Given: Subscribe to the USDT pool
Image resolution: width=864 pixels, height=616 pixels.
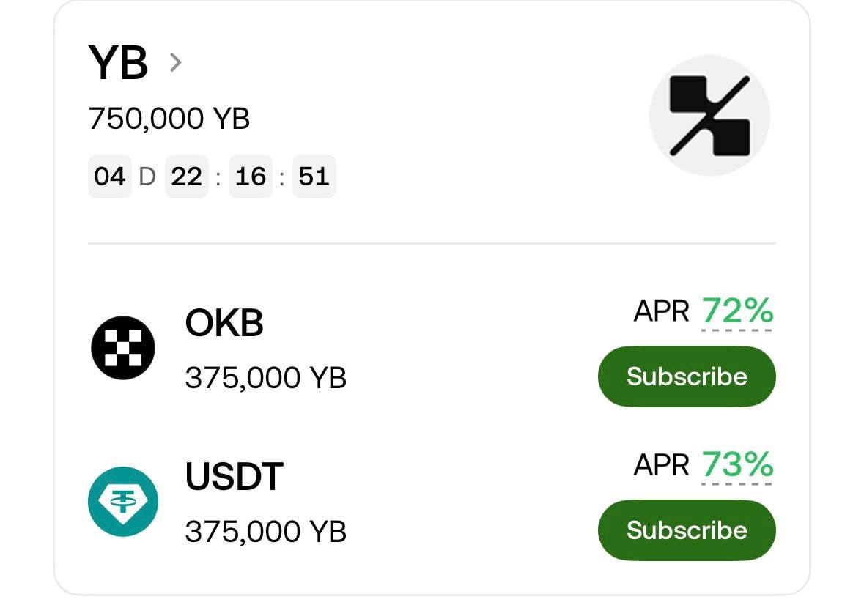Looking at the screenshot, I should pos(687,530).
